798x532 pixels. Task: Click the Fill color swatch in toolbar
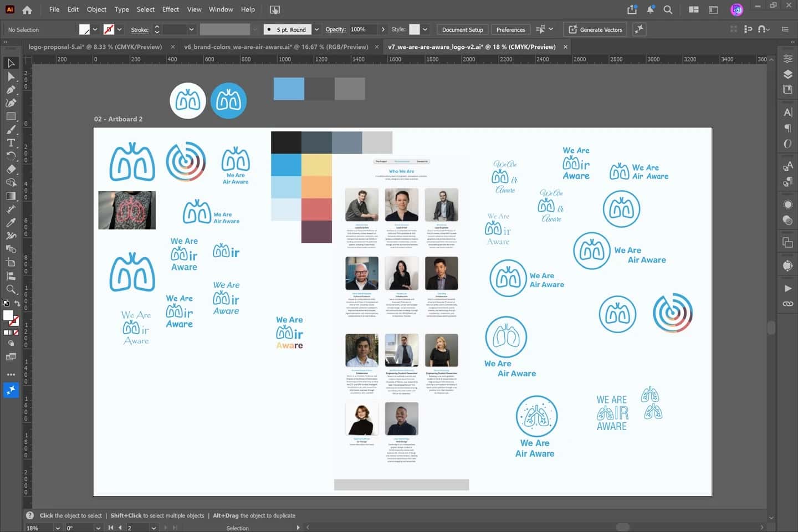(x=8, y=316)
